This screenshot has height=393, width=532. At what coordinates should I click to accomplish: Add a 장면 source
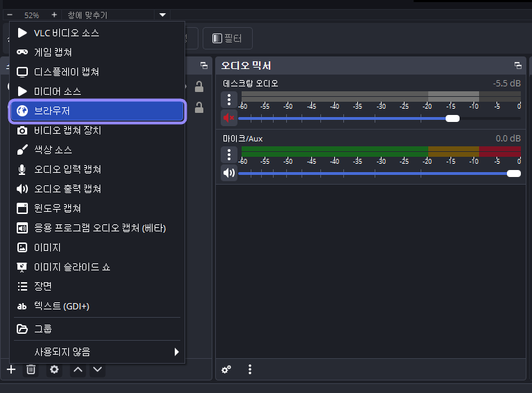(97, 286)
